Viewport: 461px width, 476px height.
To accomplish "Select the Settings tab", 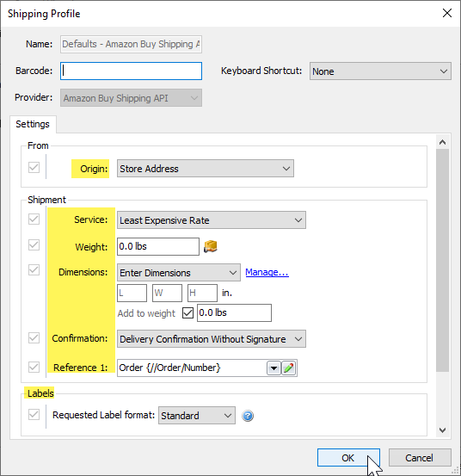I will tap(33, 124).
